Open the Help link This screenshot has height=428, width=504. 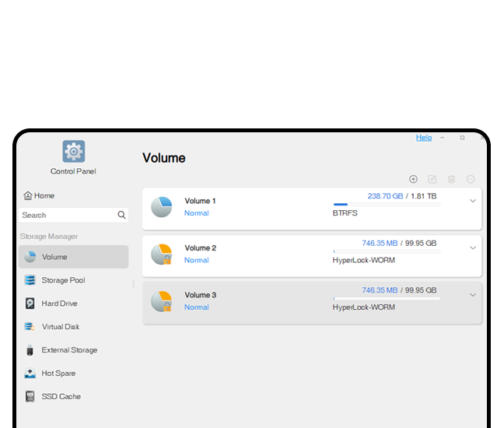pos(424,138)
